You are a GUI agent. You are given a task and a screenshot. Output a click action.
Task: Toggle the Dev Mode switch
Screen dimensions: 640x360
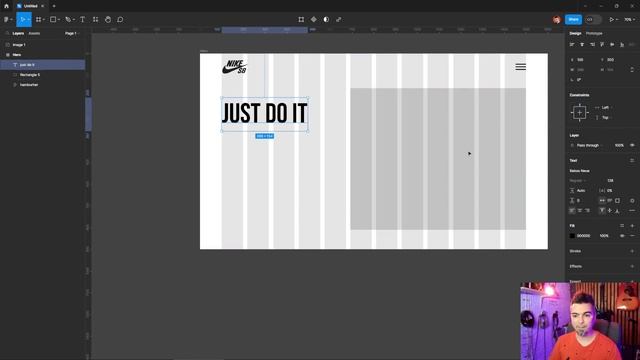(x=593, y=20)
